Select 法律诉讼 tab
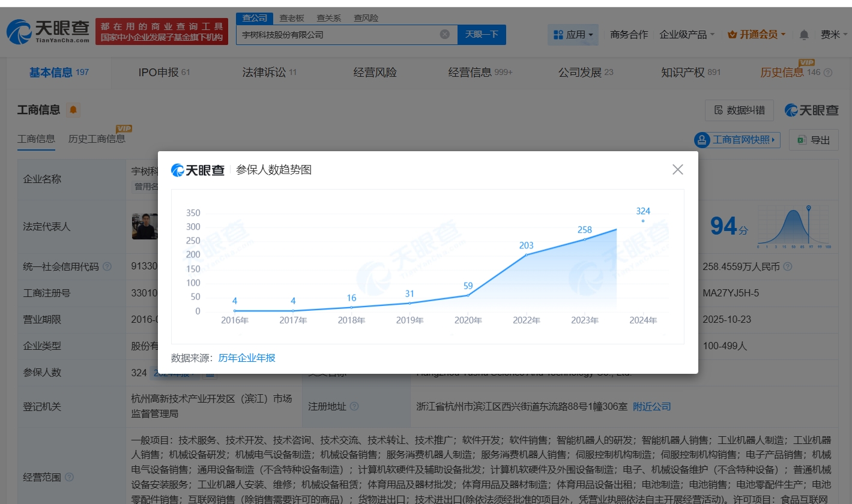Screen dimensions: 852x504 click(269, 73)
